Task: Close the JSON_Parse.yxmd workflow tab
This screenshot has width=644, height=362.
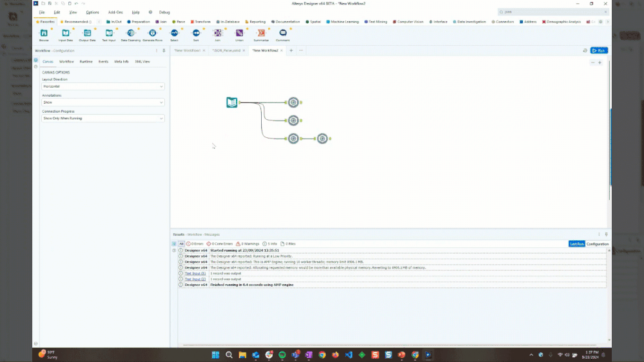Action: 244,50
